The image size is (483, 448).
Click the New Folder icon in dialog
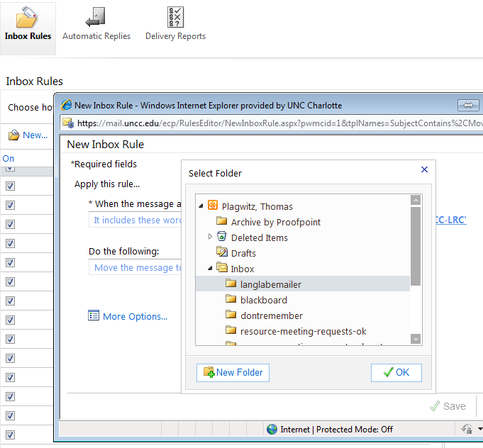tap(209, 373)
